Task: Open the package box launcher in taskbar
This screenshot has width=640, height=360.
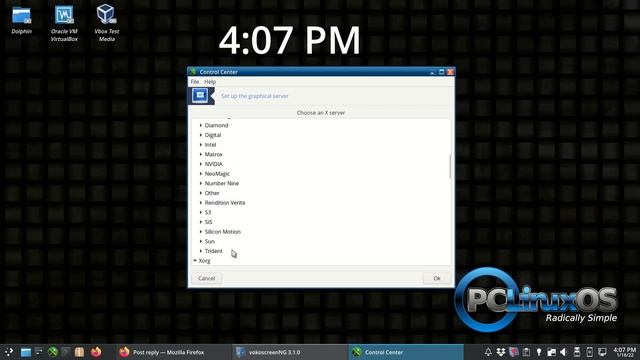Action: pyautogui.click(x=80, y=352)
